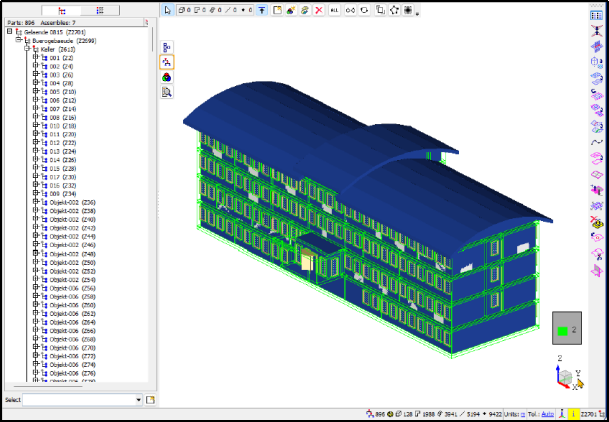Collapse the Gebaeude 0815 root node
Screen dimensions: 609x422
pyautogui.click(x=9, y=31)
